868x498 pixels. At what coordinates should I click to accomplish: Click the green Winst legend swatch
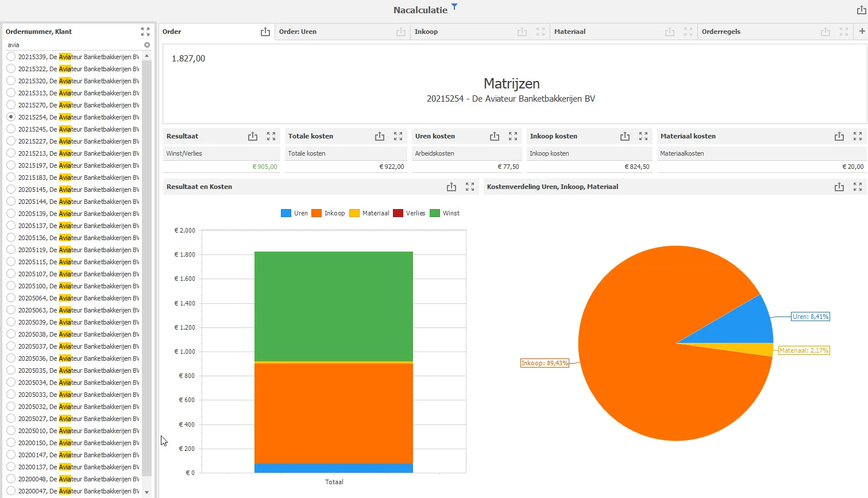pyautogui.click(x=435, y=213)
